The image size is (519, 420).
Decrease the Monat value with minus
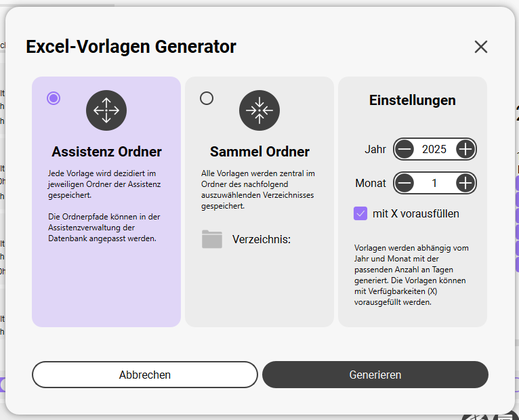pos(404,183)
